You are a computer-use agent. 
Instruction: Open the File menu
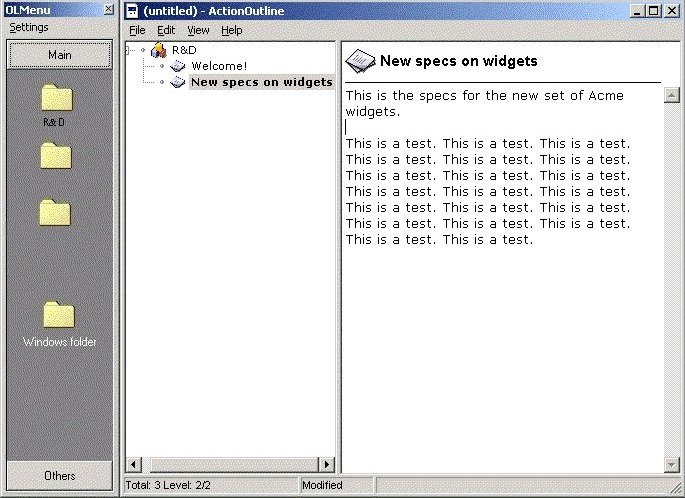coord(137,30)
